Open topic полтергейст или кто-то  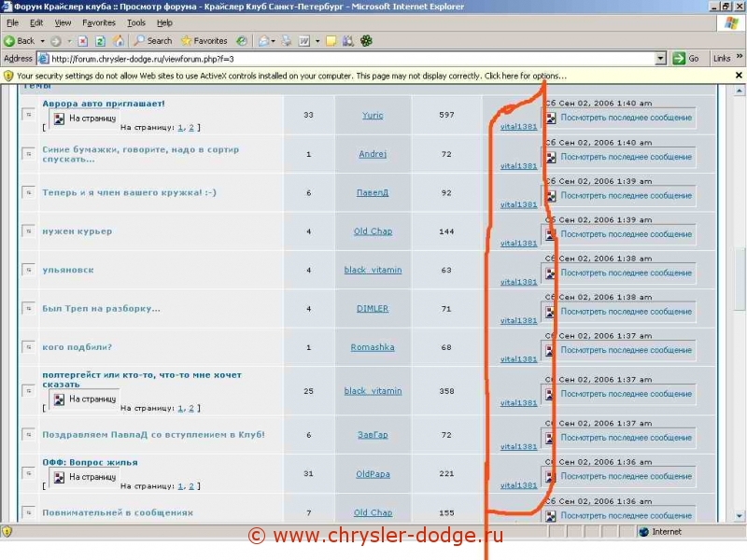[142, 379]
